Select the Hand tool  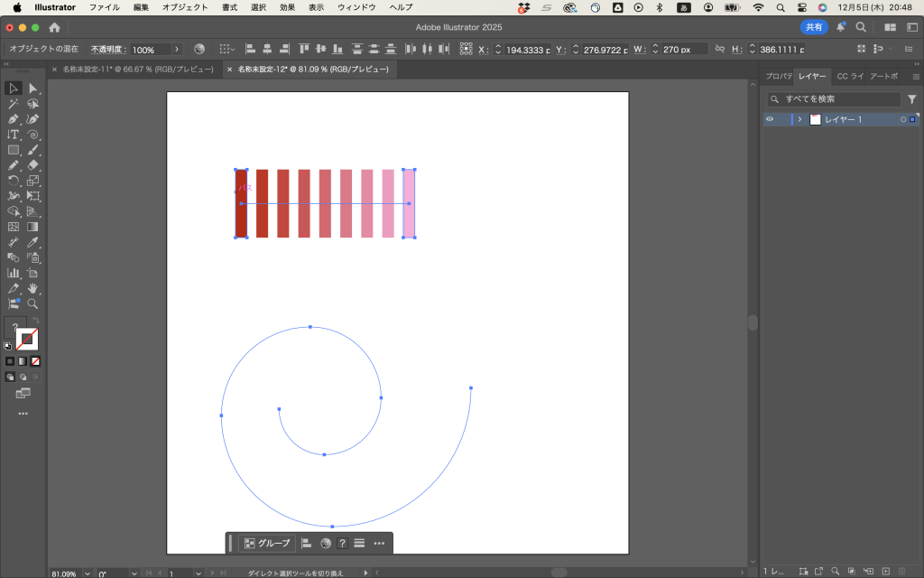(33, 288)
